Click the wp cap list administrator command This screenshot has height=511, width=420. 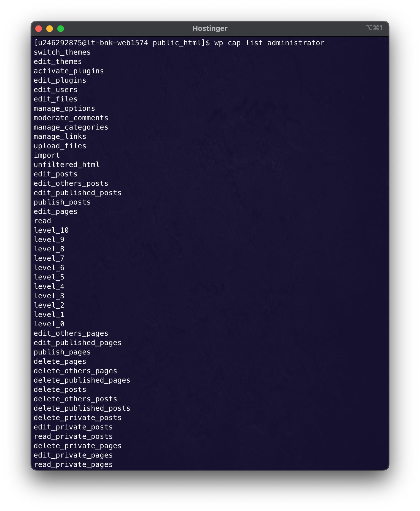pyautogui.click(x=269, y=43)
